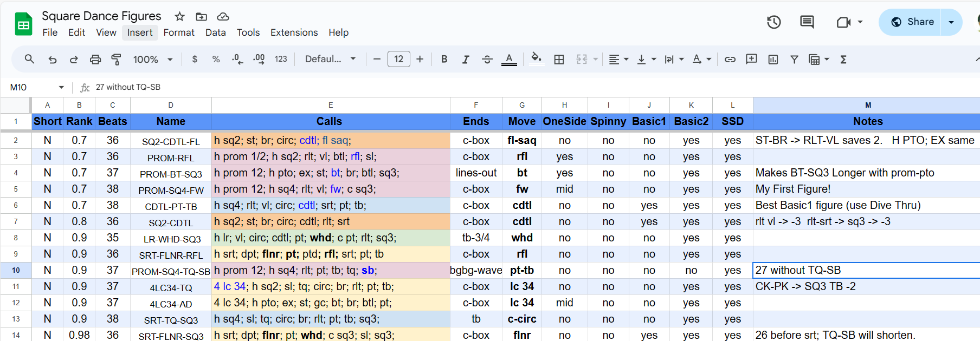Open the comments panel icon

point(807,22)
